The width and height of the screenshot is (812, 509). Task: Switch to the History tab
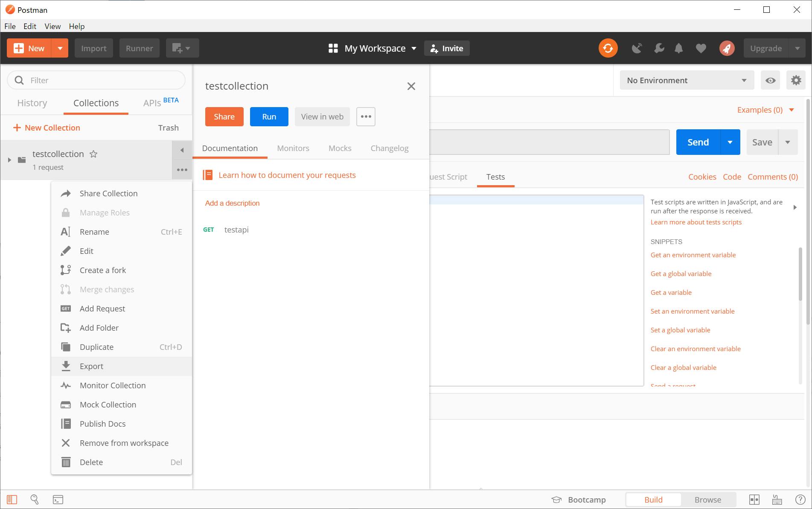click(32, 103)
